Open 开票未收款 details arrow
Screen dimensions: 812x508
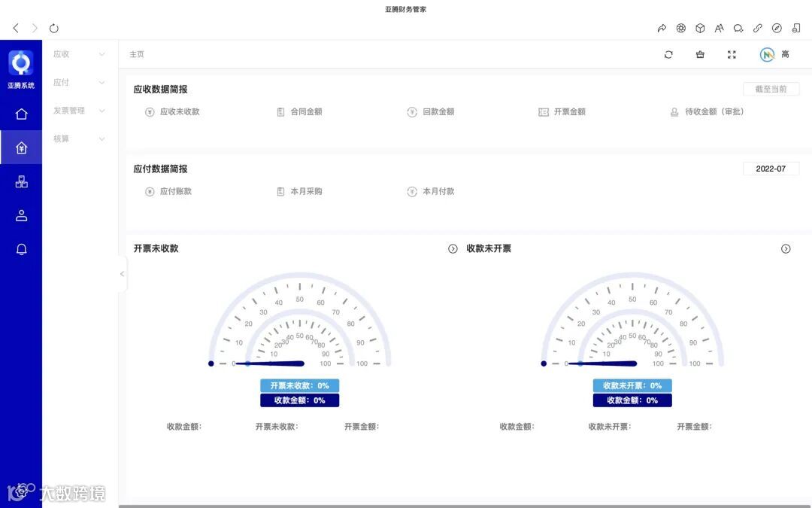[x=453, y=249]
